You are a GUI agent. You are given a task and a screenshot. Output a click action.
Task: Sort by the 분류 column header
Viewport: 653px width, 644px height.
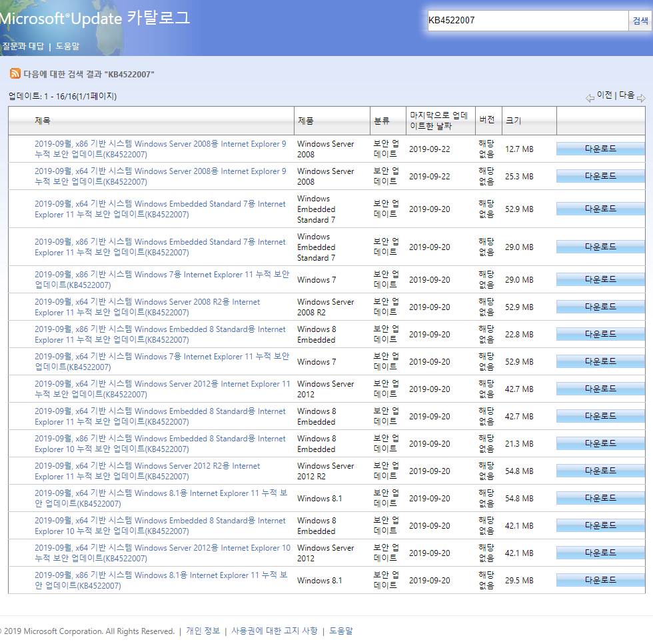click(x=381, y=121)
